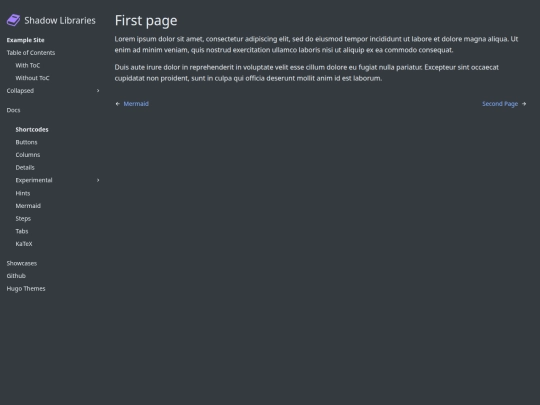Click the purple book logo icon
Image resolution: width=540 pixels, height=405 pixels.
click(x=13, y=20)
